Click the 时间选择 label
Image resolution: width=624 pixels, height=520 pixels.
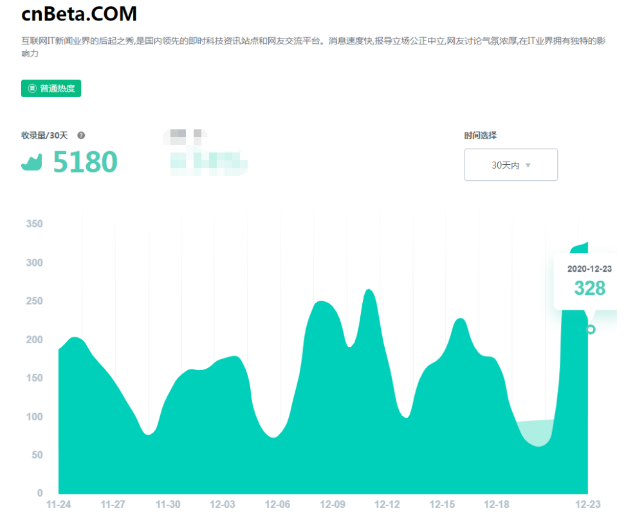480,135
